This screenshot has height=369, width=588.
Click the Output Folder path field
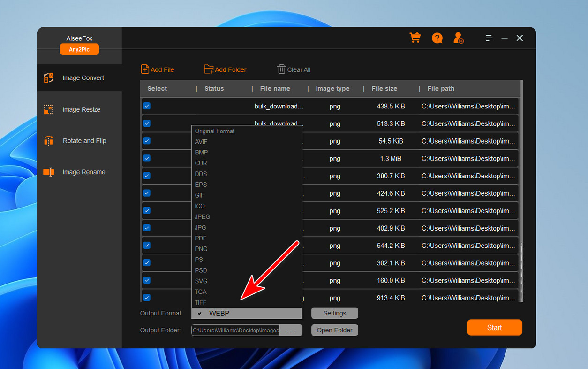pos(235,331)
